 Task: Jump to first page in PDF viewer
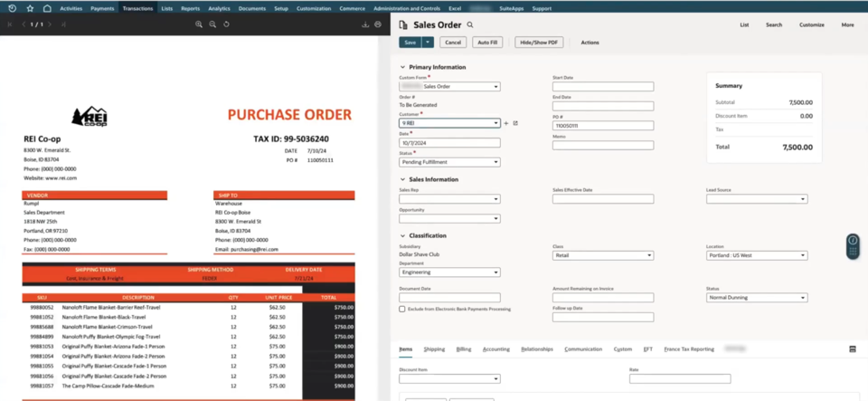coord(10,24)
